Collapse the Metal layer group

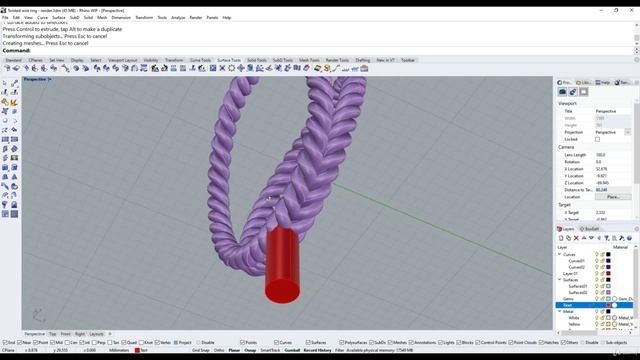[560, 311]
